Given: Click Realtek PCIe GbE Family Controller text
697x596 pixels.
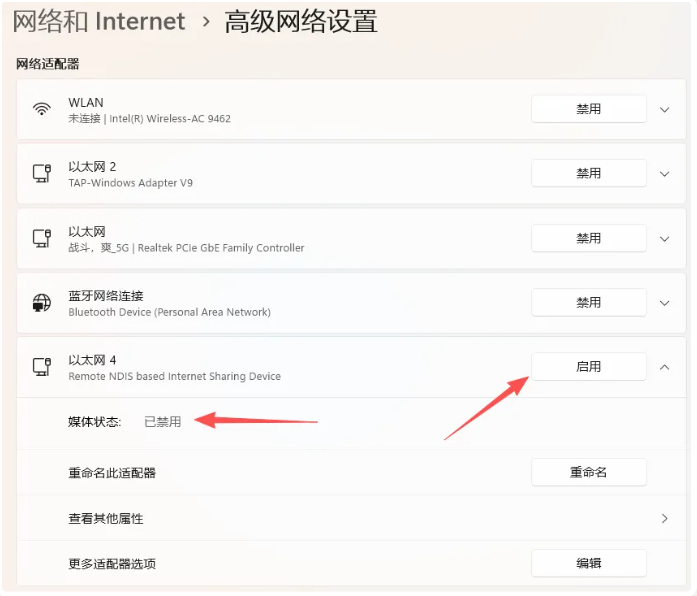Looking at the screenshot, I should pyautogui.click(x=221, y=248).
